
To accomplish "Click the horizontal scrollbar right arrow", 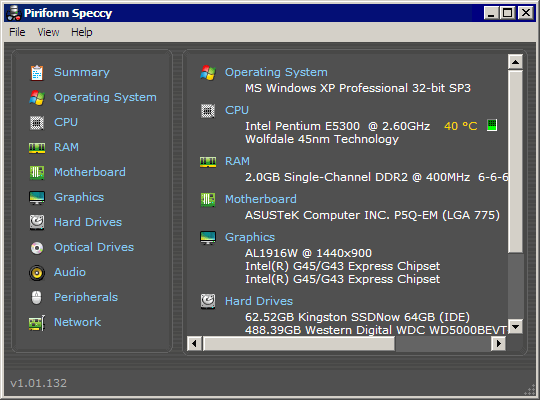I will coord(499,343).
